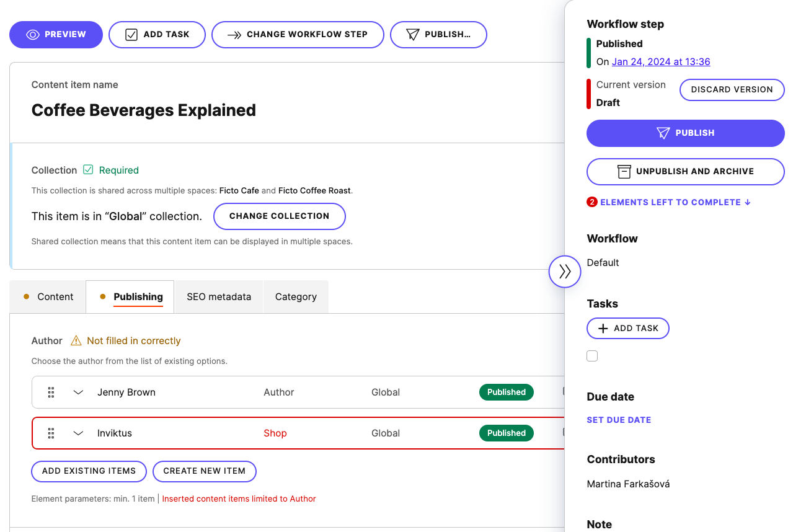Switch to the SEO metadata tab
The image size is (806, 532).
click(x=219, y=296)
